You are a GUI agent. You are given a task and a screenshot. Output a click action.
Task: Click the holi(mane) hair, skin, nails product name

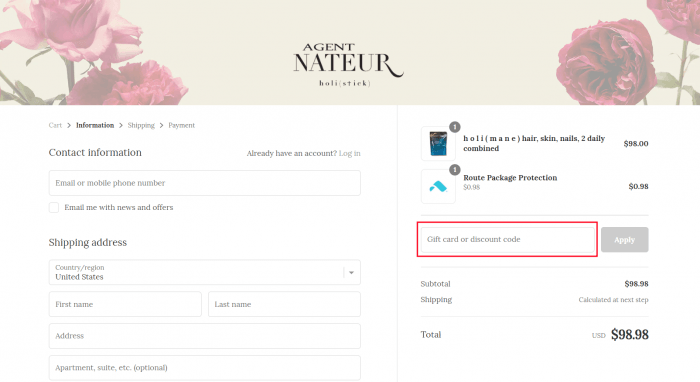click(534, 143)
